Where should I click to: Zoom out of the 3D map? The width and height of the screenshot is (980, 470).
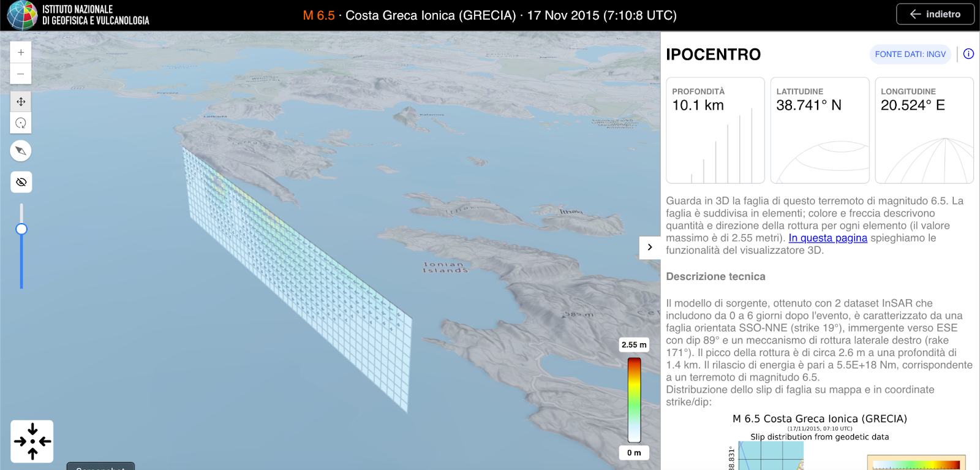point(21,74)
